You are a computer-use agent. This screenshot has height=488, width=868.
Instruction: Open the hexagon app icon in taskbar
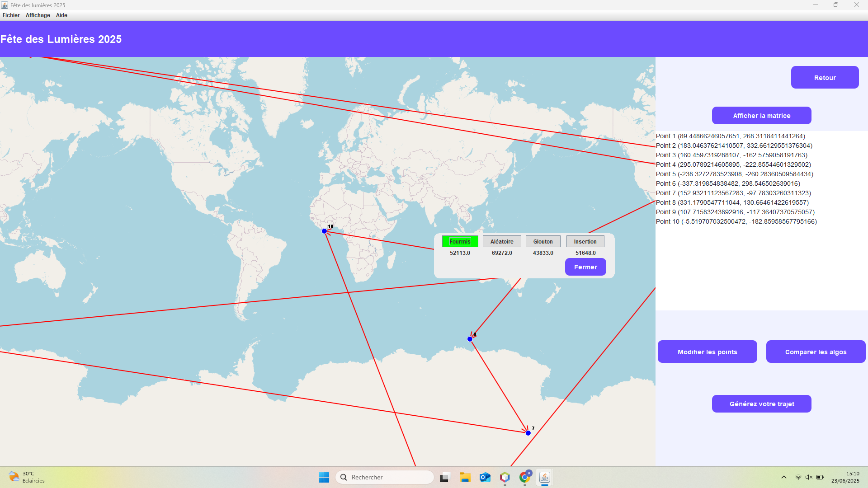pos(505,477)
